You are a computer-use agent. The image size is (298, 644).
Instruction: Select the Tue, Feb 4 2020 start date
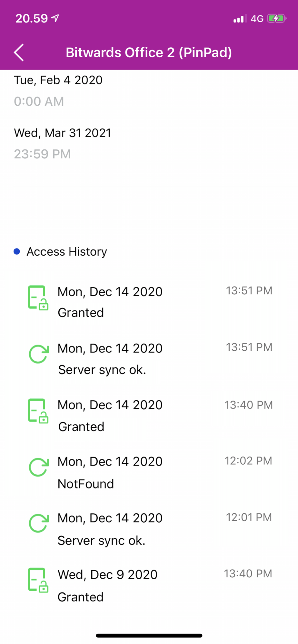tap(58, 80)
